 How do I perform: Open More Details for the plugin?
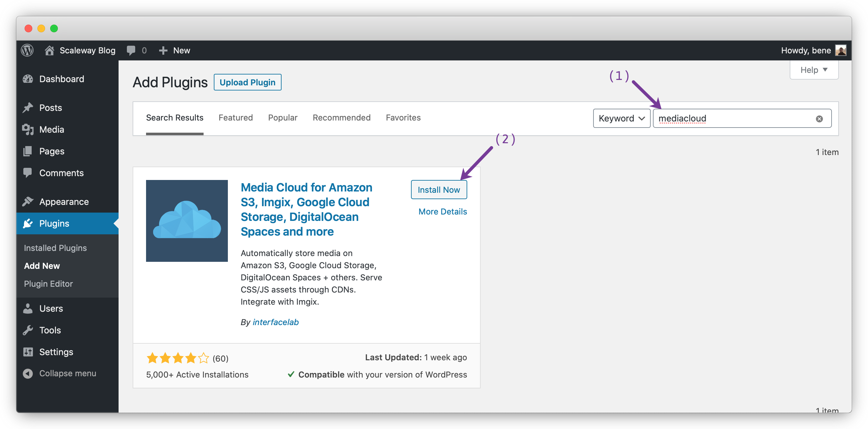[442, 212]
